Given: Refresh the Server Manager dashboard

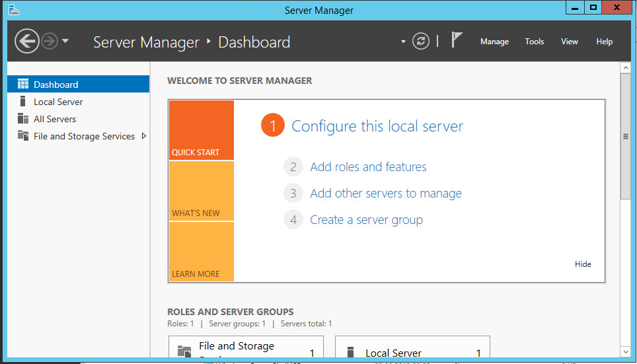Looking at the screenshot, I should click(420, 41).
